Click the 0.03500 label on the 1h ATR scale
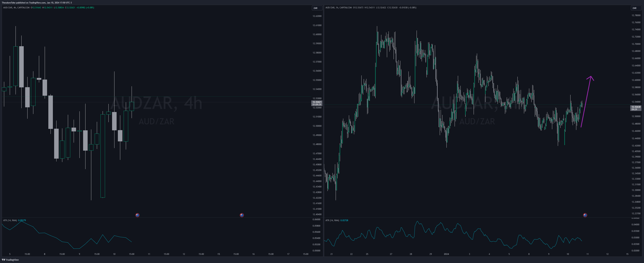This screenshot has height=263, width=644. click(635, 231)
